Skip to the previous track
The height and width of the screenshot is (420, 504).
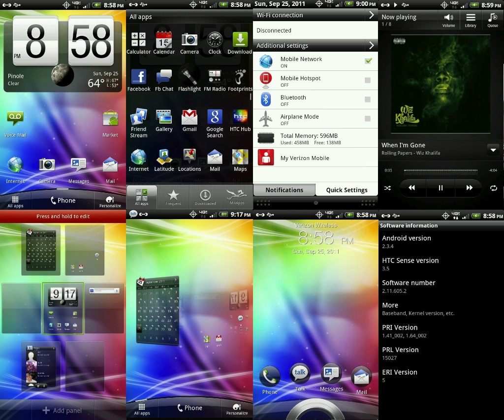tap(412, 188)
